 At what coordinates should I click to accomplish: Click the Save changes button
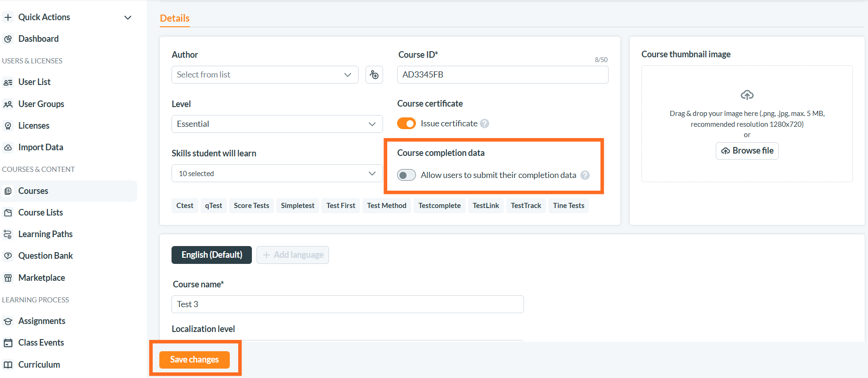(195, 360)
